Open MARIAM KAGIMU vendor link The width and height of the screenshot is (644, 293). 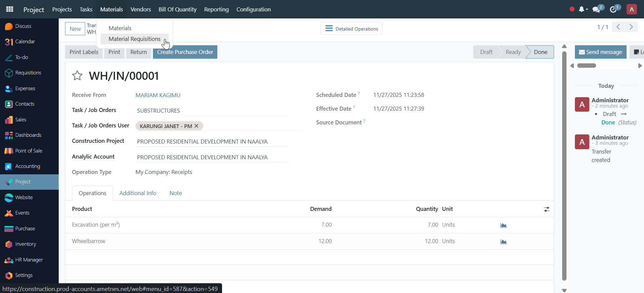(x=158, y=95)
